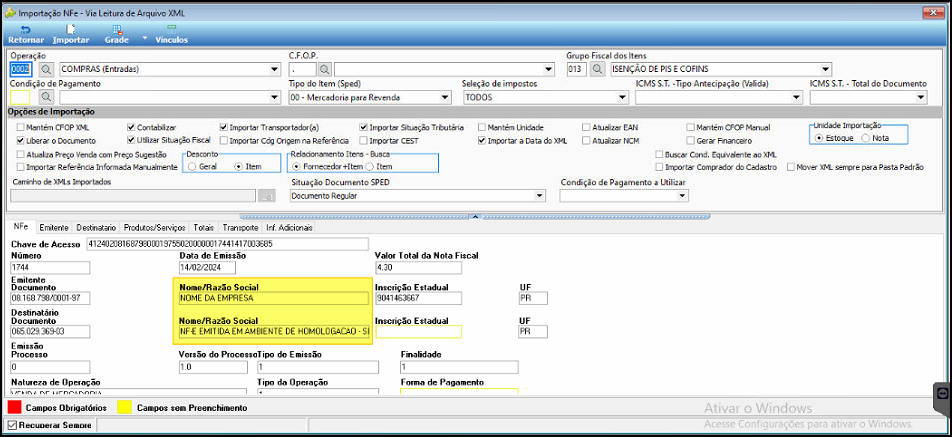Viewport: 952px width, 437px height.
Task: Toggle Utilizar Situação Fiscal checkbox
Action: coord(131,140)
